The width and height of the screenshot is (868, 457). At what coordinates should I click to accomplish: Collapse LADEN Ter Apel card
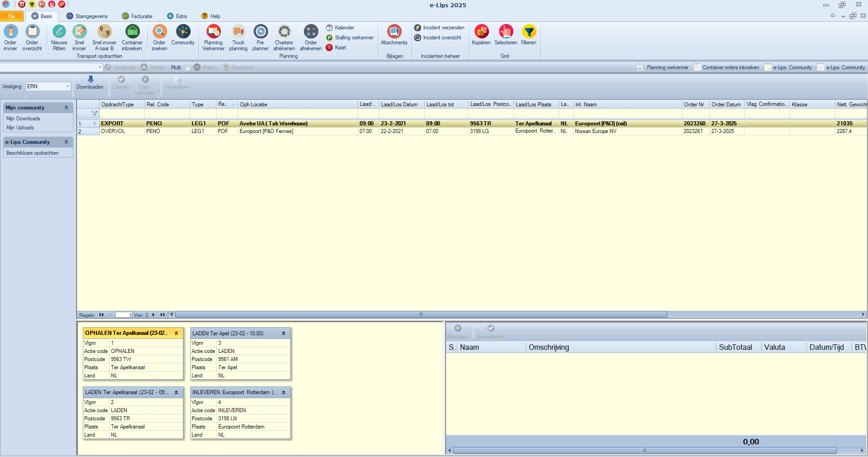(x=284, y=333)
